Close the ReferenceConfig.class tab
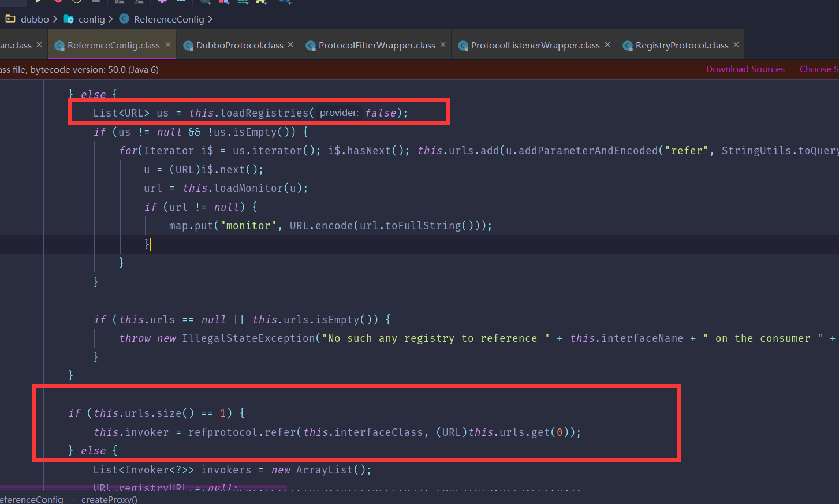The height and width of the screenshot is (504, 839). [x=168, y=44]
